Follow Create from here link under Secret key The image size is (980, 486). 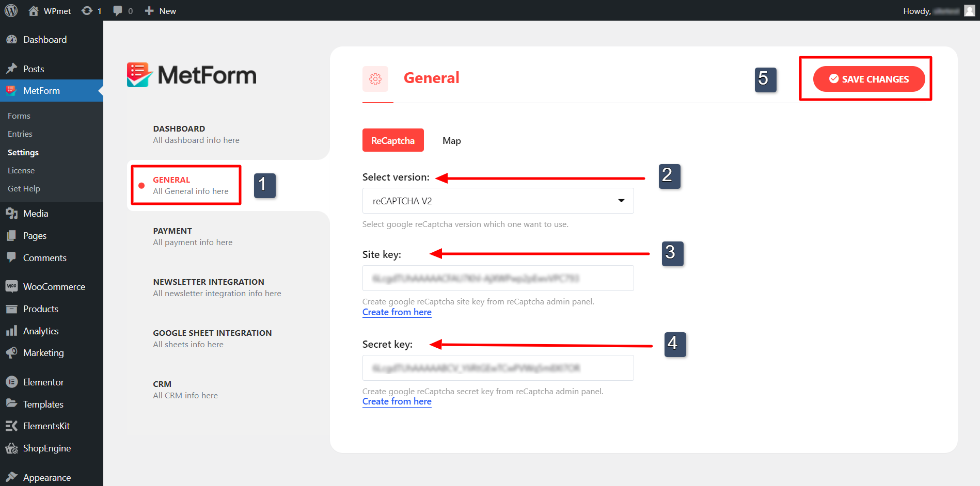(397, 401)
